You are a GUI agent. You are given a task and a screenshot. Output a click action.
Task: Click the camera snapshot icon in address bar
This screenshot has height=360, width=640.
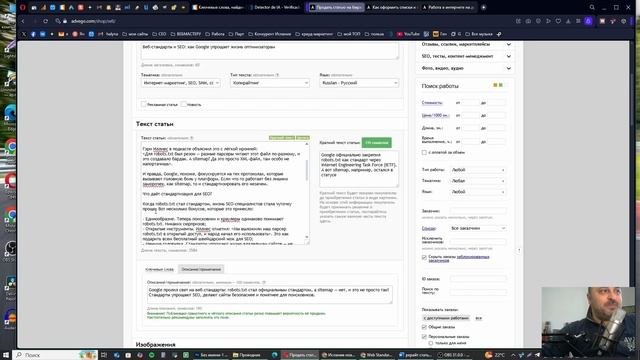[x=528, y=21]
